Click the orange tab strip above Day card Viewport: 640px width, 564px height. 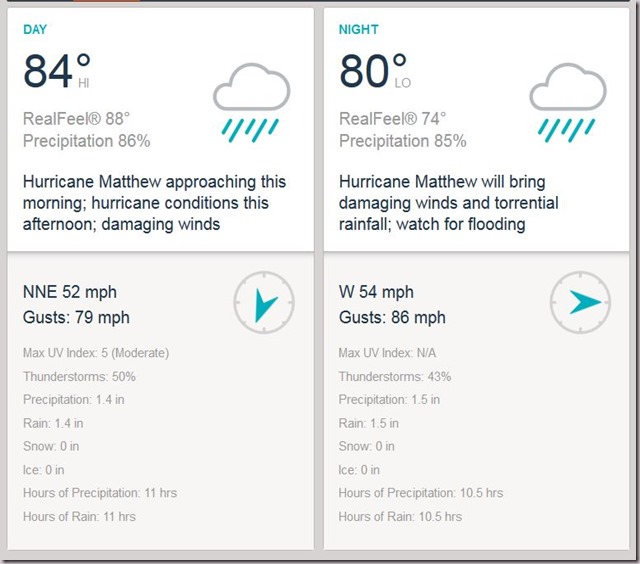pos(107,1)
